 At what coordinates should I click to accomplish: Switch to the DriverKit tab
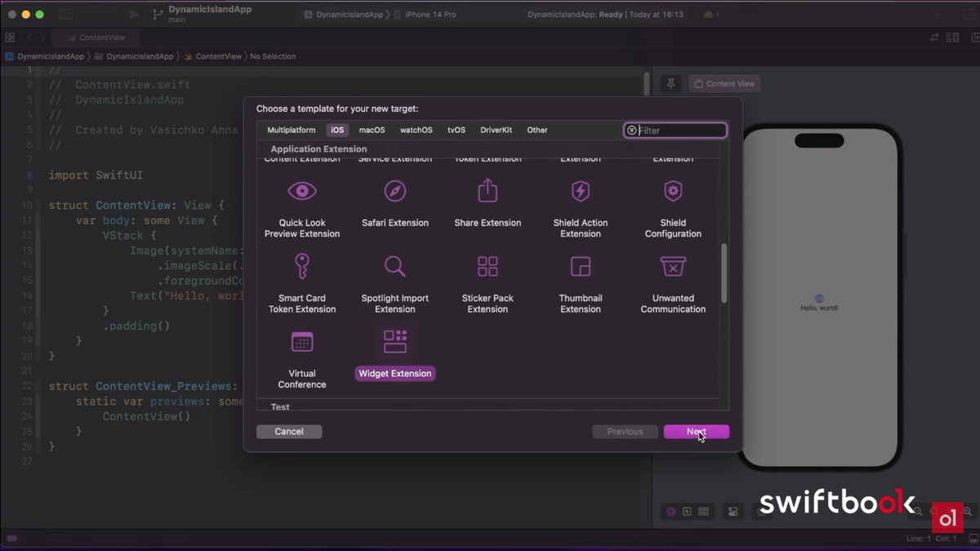[x=497, y=130]
